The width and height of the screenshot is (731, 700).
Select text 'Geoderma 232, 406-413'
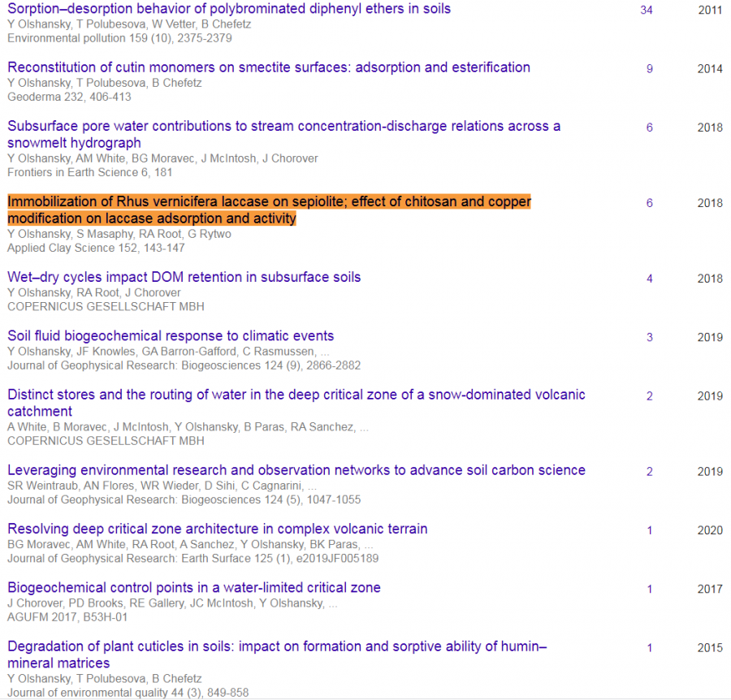pyautogui.click(x=69, y=97)
